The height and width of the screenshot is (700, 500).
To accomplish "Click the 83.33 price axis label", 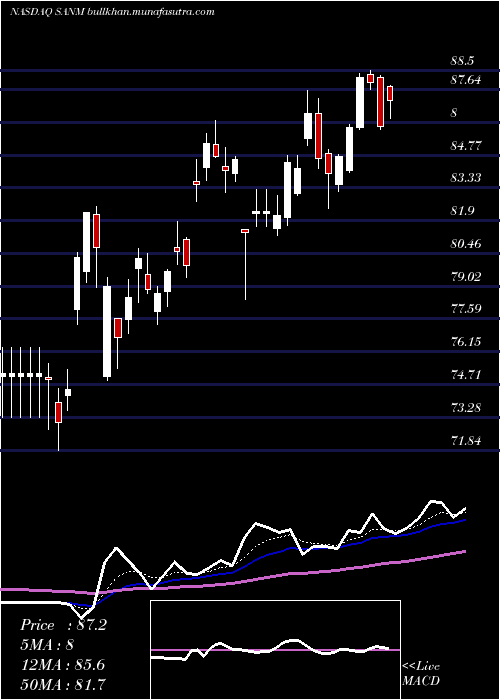I will (466, 178).
